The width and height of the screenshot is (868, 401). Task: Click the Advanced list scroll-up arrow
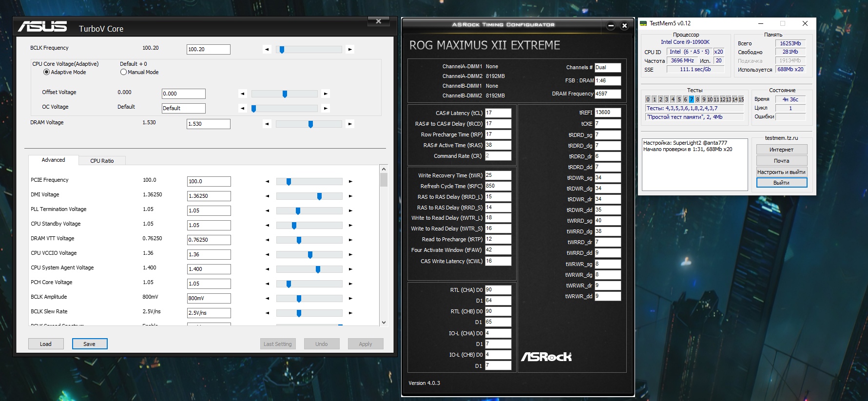(384, 169)
